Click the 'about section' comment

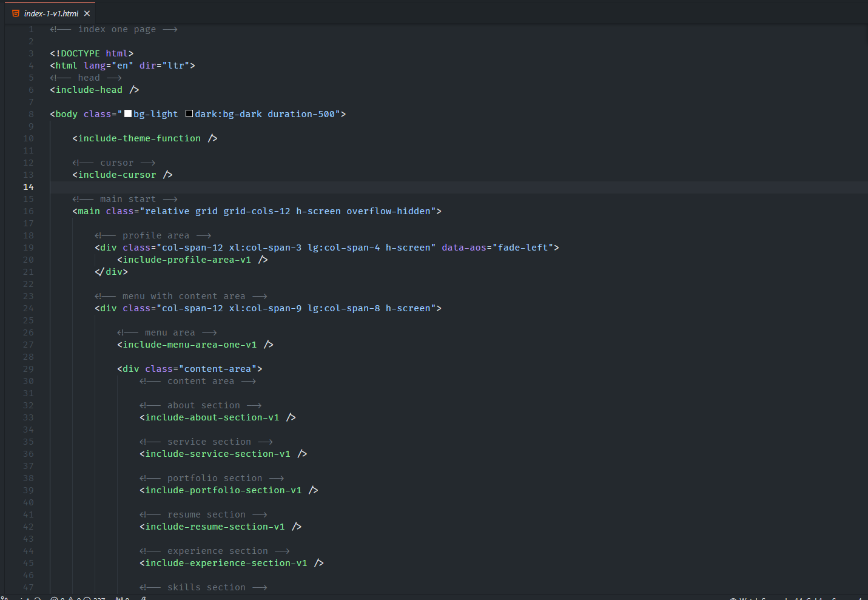coord(201,405)
